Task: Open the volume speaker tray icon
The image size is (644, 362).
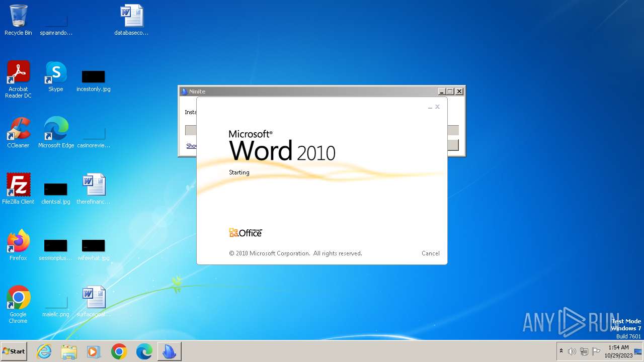Action: pyautogui.click(x=572, y=351)
